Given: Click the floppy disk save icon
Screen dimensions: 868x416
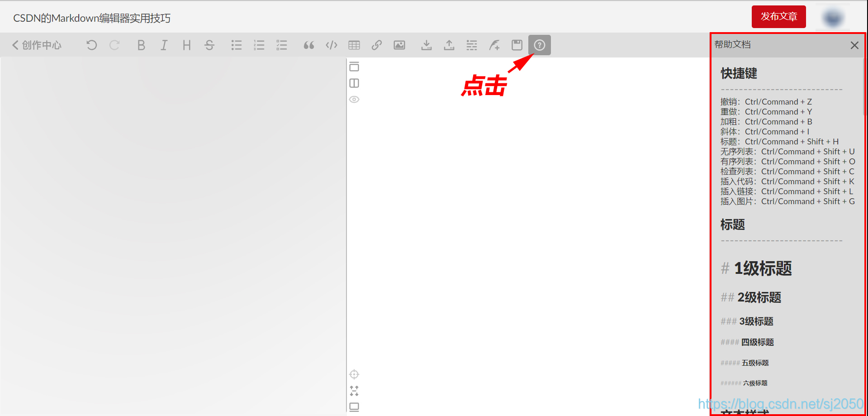Looking at the screenshot, I should (517, 45).
